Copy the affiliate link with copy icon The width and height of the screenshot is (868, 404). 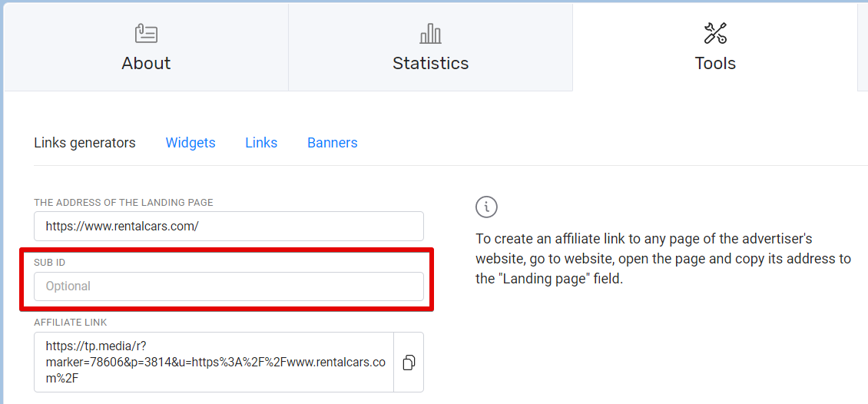(409, 362)
